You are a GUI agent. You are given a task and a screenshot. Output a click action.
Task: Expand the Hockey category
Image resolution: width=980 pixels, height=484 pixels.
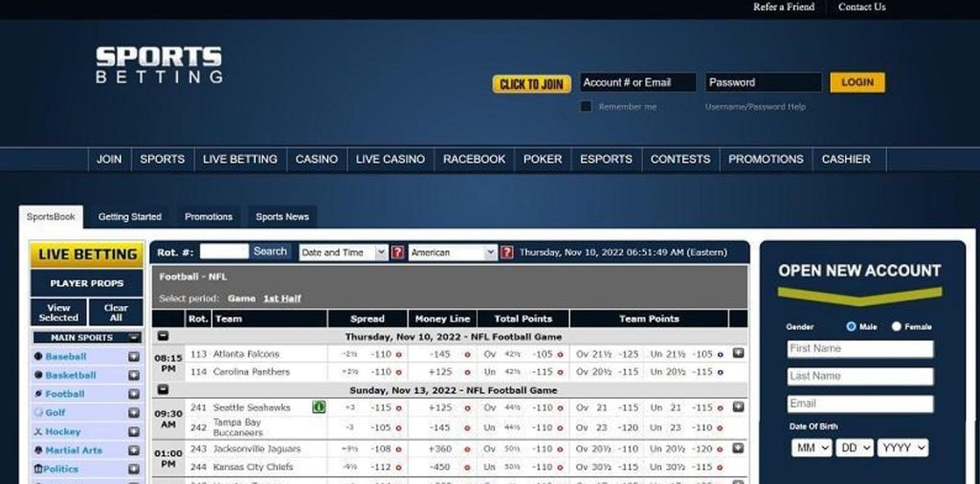pyautogui.click(x=134, y=431)
